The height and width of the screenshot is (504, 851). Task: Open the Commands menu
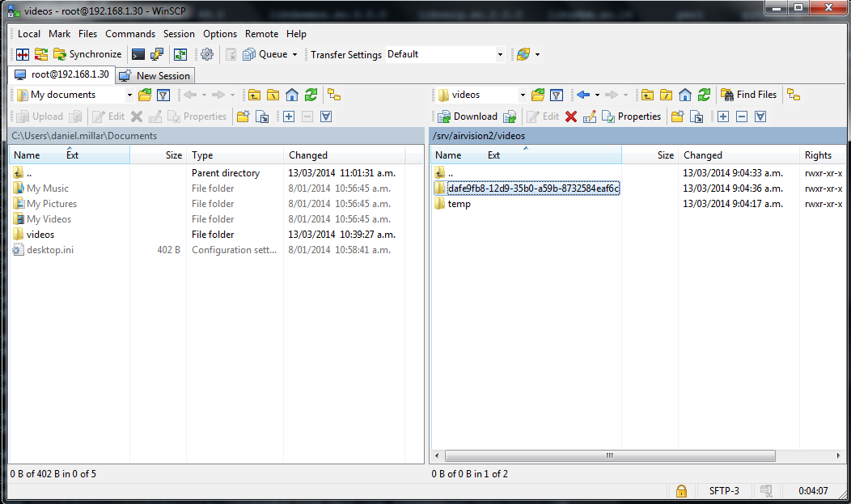(x=130, y=34)
